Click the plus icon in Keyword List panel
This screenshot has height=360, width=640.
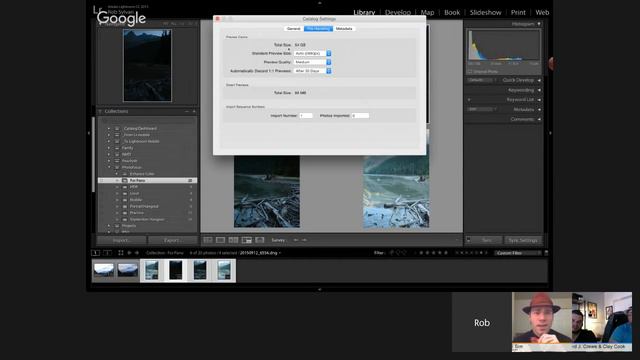coord(469,100)
